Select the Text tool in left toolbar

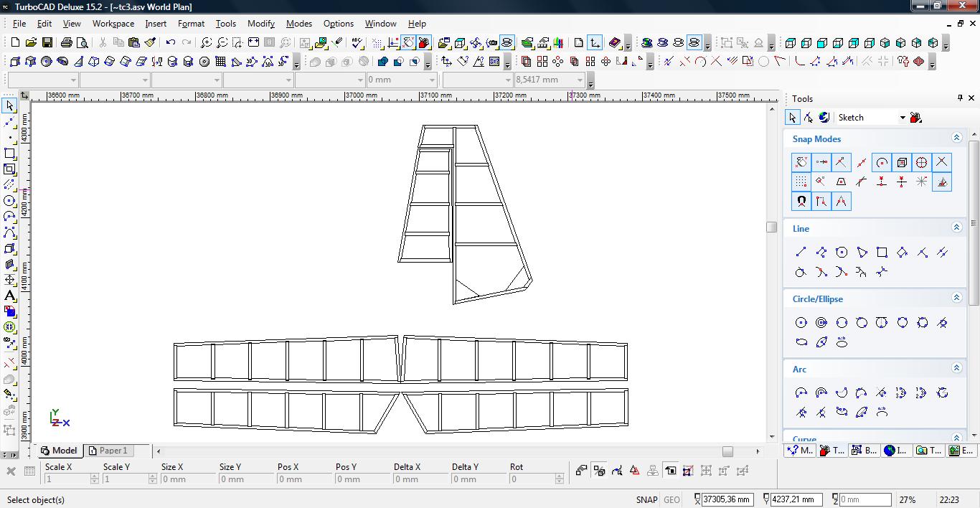pyautogui.click(x=9, y=296)
